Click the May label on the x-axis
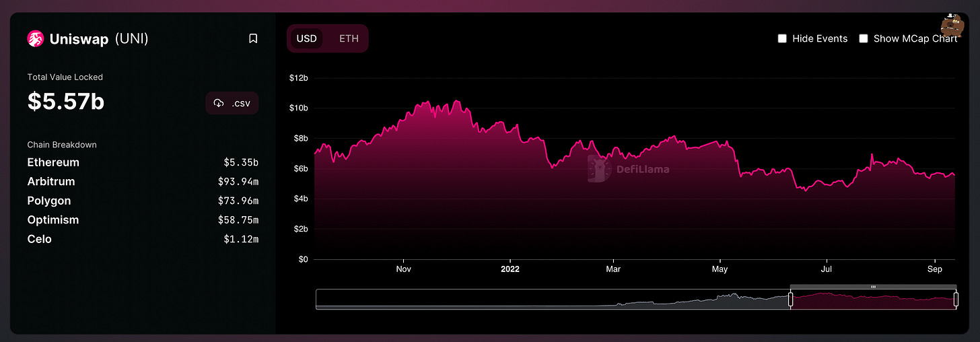 click(720, 269)
